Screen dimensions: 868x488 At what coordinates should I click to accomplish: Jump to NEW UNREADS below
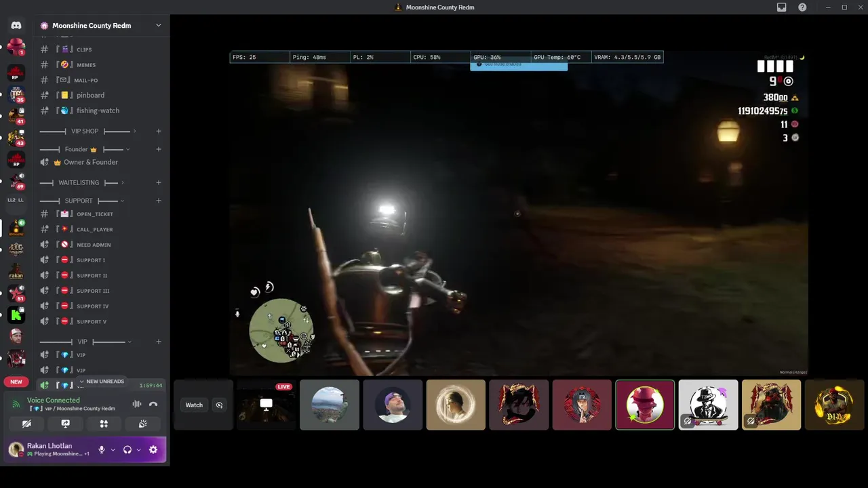coord(102,382)
